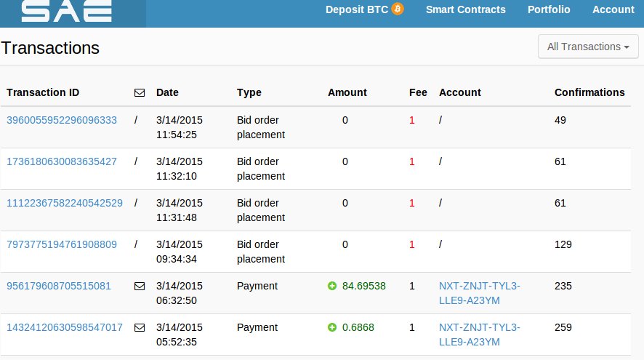644x360 pixels.
Task: Click the green plus icon beside 0.6868
Action: coord(332,327)
